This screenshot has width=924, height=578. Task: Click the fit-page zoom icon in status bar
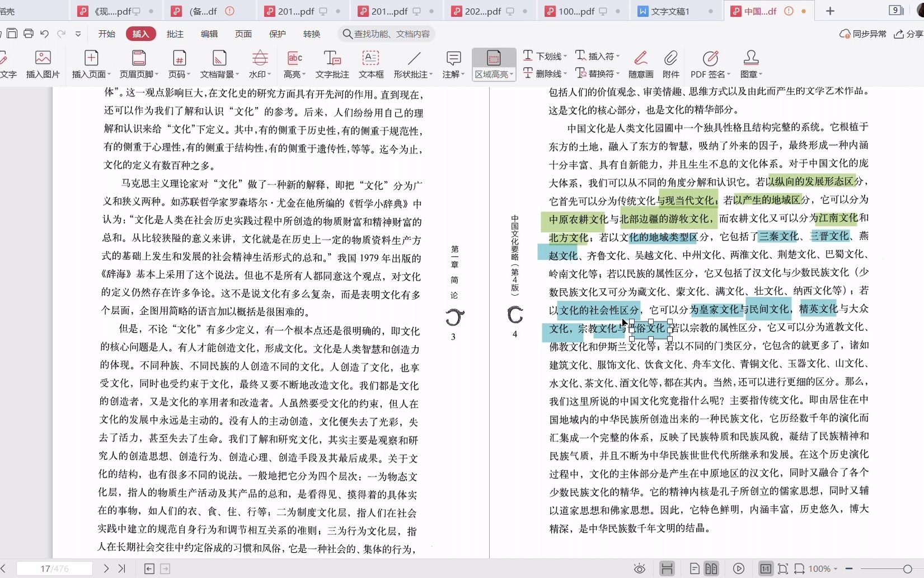coord(783,568)
